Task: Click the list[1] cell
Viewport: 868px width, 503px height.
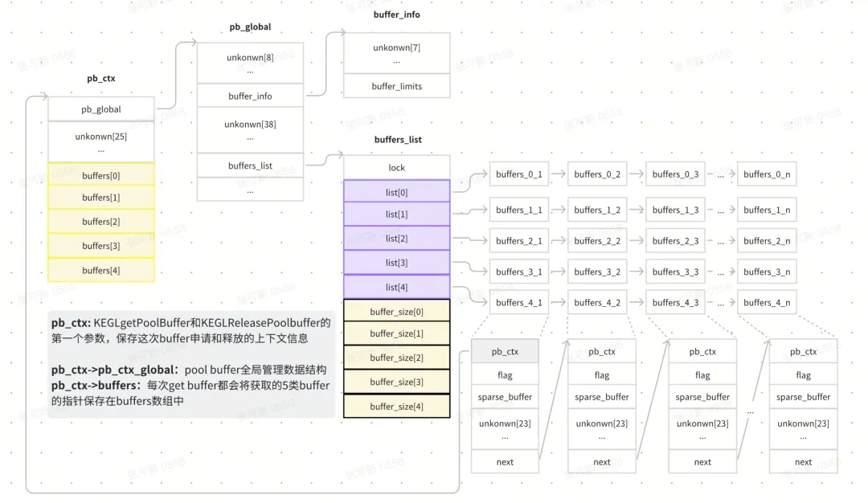Action: click(x=397, y=215)
